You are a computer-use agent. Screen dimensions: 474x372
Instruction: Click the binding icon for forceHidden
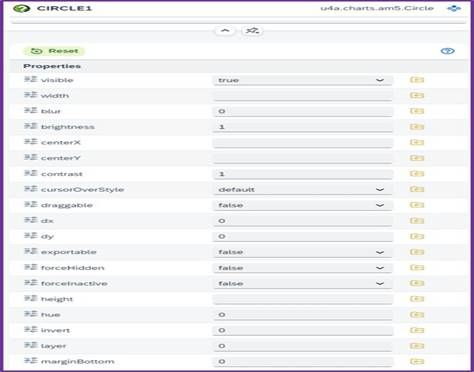coord(417,268)
